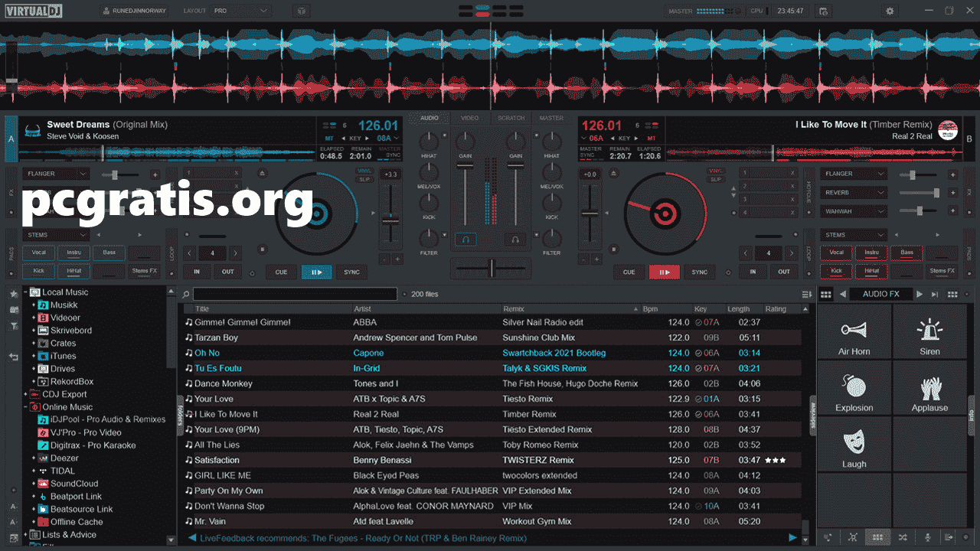The width and height of the screenshot is (980, 551).
Task: Trigger the Applause sample pad
Action: pyautogui.click(x=929, y=388)
